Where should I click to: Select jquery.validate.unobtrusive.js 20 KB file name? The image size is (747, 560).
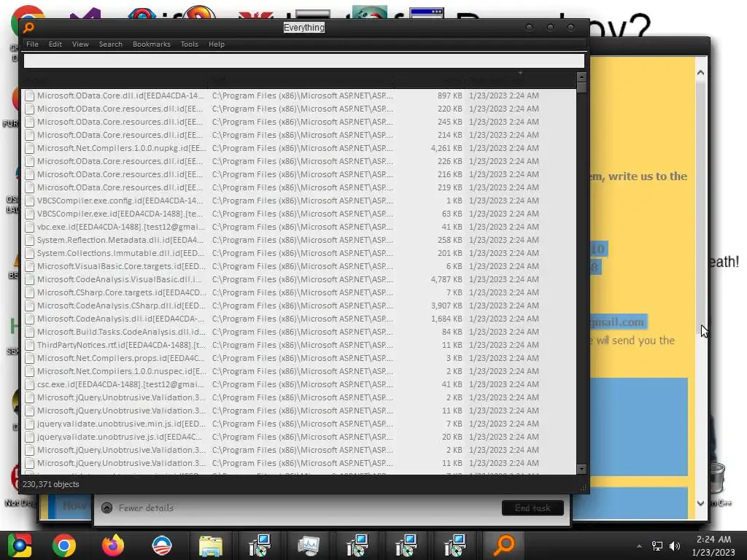tap(120, 437)
